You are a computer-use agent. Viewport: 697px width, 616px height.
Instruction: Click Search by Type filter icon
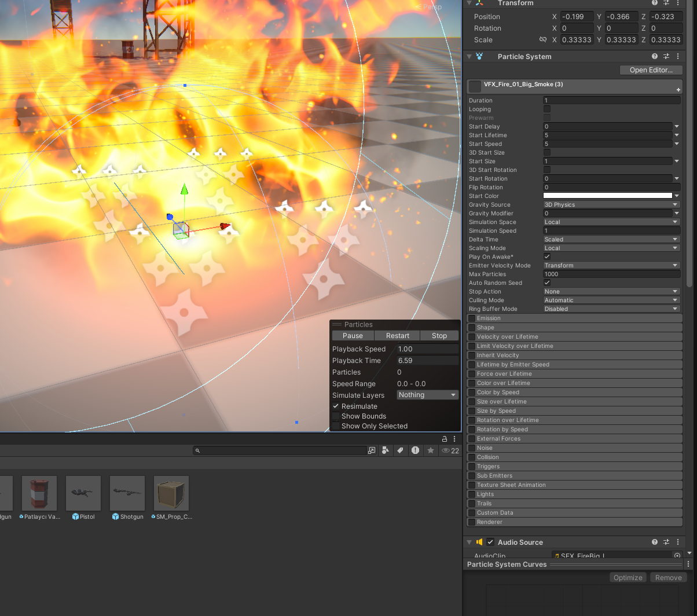pyautogui.click(x=386, y=450)
